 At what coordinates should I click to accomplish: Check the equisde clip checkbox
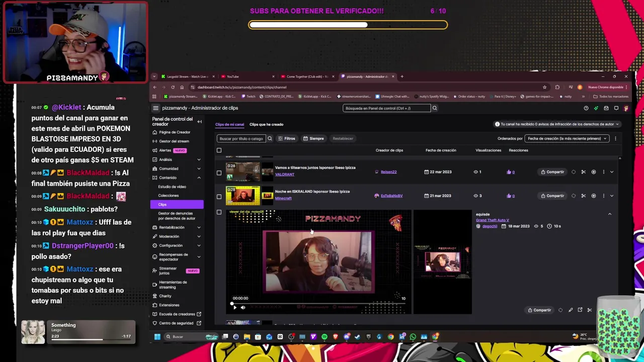pos(219,213)
